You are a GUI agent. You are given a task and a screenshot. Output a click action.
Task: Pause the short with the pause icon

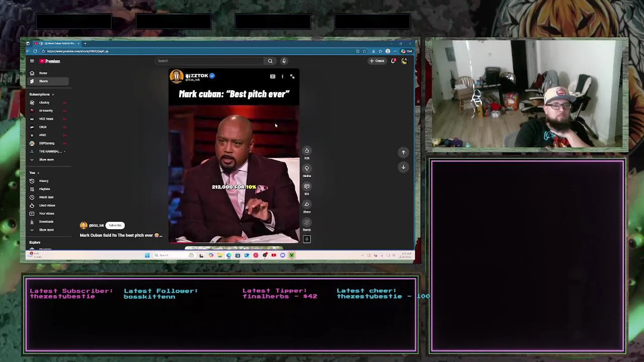click(x=177, y=76)
